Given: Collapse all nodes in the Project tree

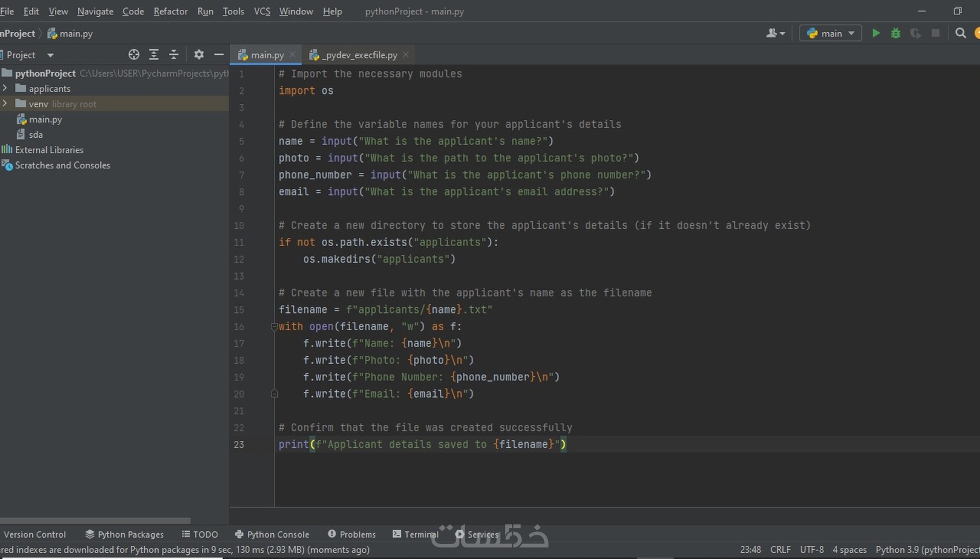Looking at the screenshot, I should [174, 54].
